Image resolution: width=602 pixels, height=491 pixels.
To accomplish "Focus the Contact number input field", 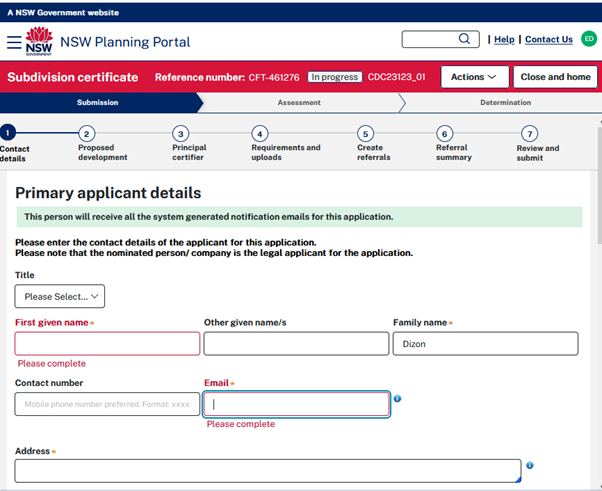I will 107,404.
